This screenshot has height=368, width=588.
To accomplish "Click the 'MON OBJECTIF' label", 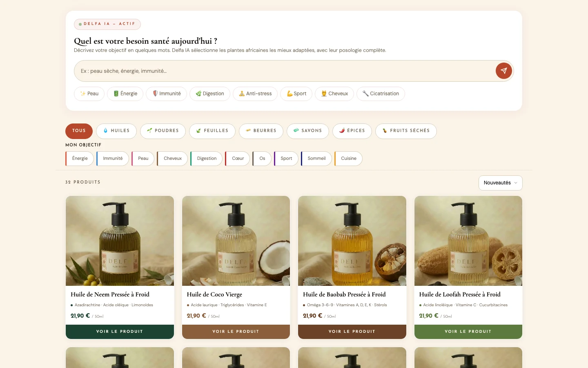I will [83, 145].
